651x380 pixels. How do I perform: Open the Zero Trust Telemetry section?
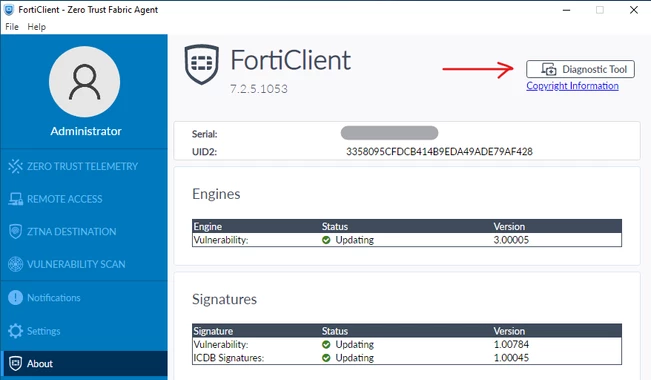point(84,166)
